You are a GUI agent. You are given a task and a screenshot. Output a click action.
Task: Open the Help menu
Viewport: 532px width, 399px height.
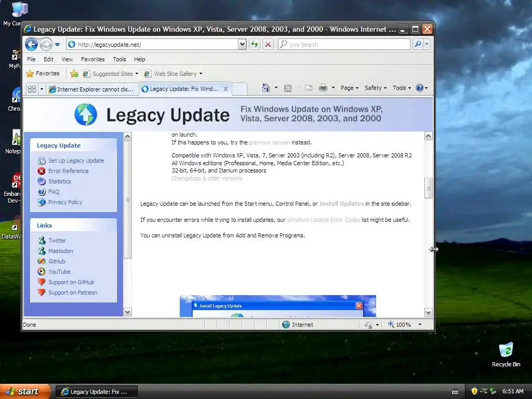coord(139,59)
